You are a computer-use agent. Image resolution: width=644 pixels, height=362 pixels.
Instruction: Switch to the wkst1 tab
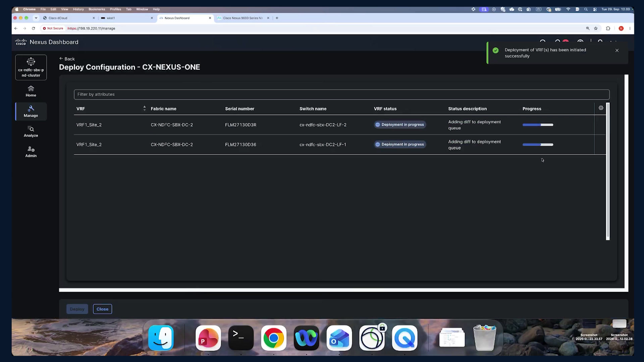point(127,18)
